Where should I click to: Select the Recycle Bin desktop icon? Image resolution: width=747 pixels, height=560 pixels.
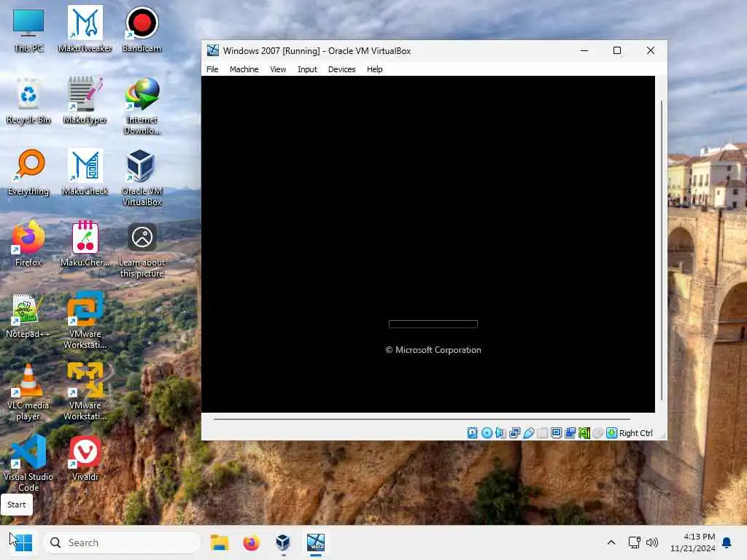28,101
